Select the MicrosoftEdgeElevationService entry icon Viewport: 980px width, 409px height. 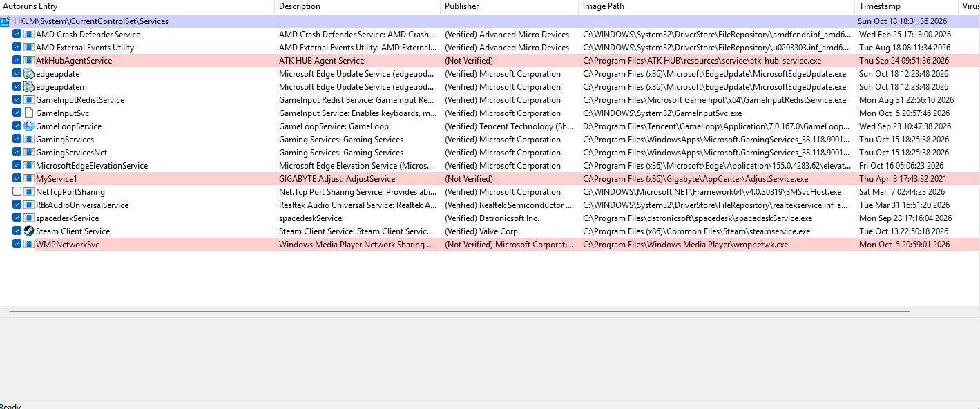coord(29,166)
